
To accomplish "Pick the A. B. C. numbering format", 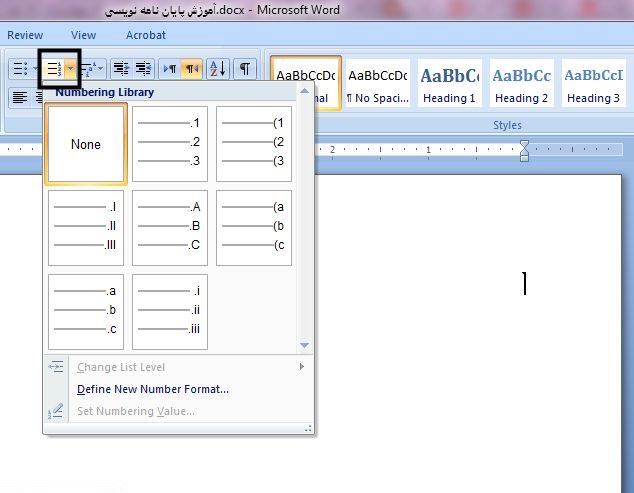I will click(x=170, y=228).
